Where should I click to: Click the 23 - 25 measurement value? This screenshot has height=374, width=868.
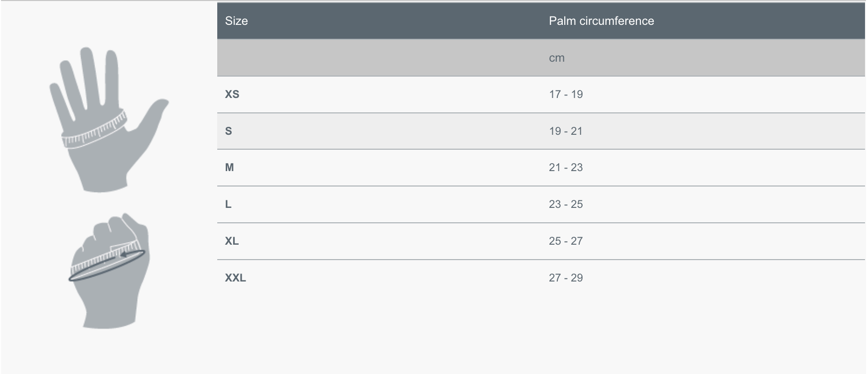pos(566,204)
